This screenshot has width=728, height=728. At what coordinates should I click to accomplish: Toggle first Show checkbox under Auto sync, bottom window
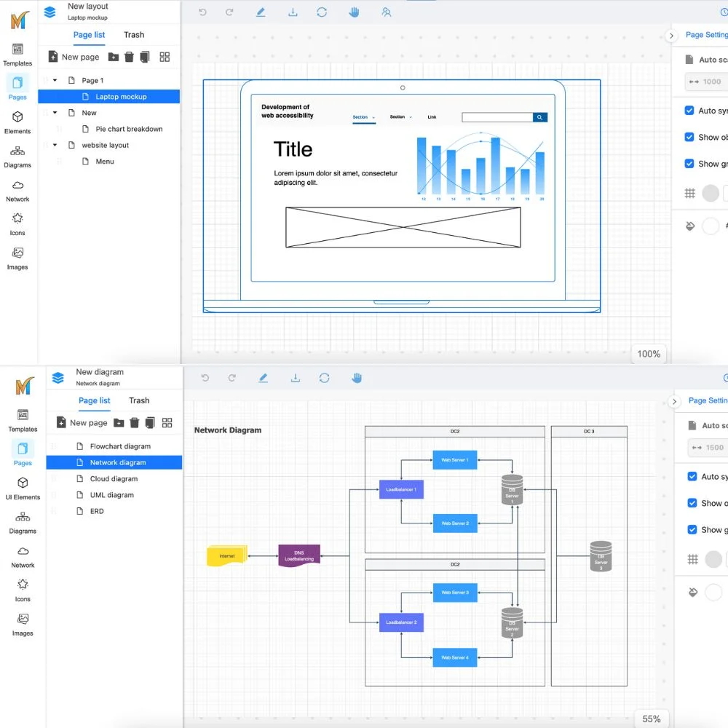click(692, 503)
